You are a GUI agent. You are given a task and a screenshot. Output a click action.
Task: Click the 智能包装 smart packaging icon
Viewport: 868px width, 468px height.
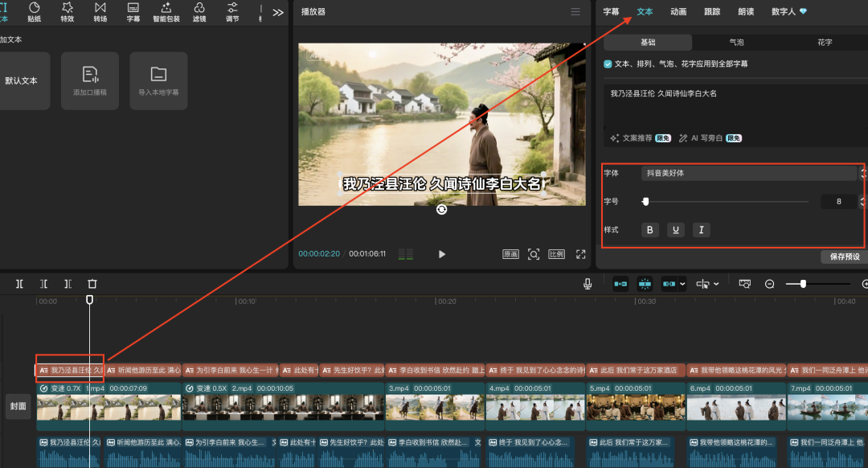(x=166, y=11)
